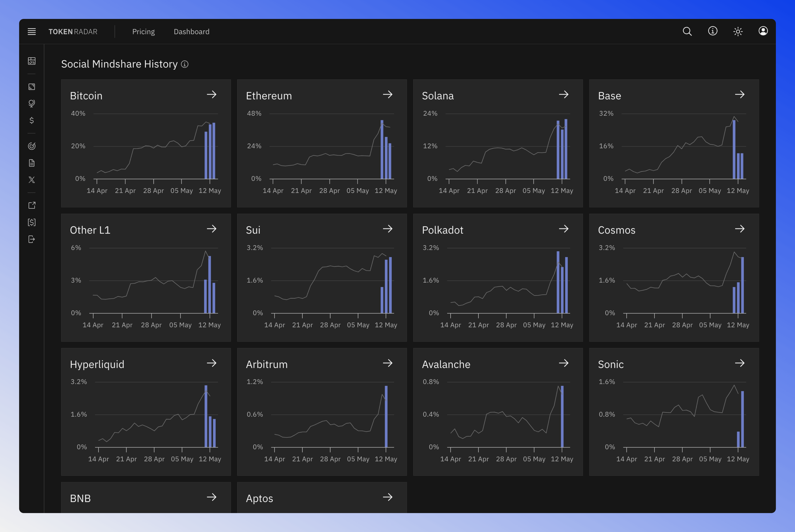This screenshot has width=795, height=532.
Task: Click the 6% axis label in Other L1 chart
Action: [76, 248]
